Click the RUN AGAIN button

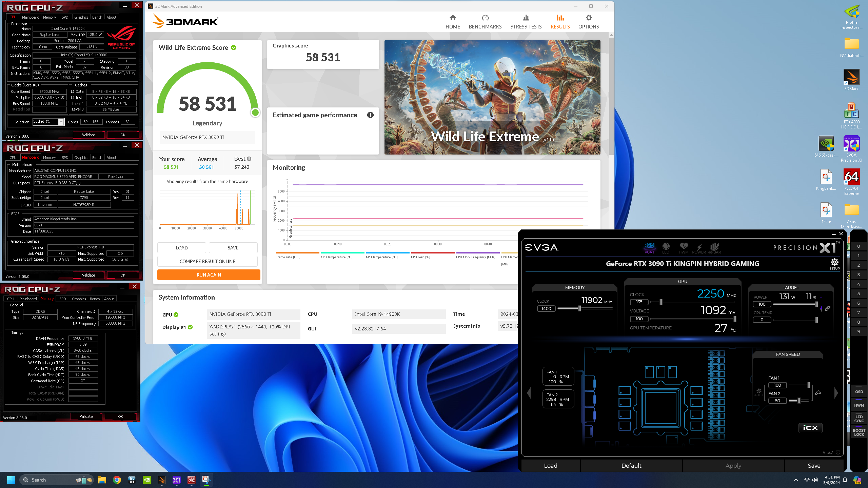coord(209,275)
